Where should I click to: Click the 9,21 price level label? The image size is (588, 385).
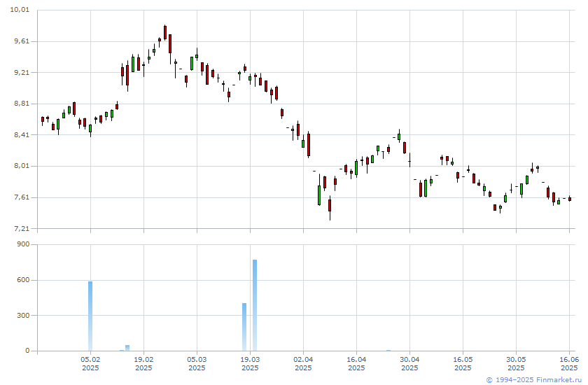click(x=22, y=72)
